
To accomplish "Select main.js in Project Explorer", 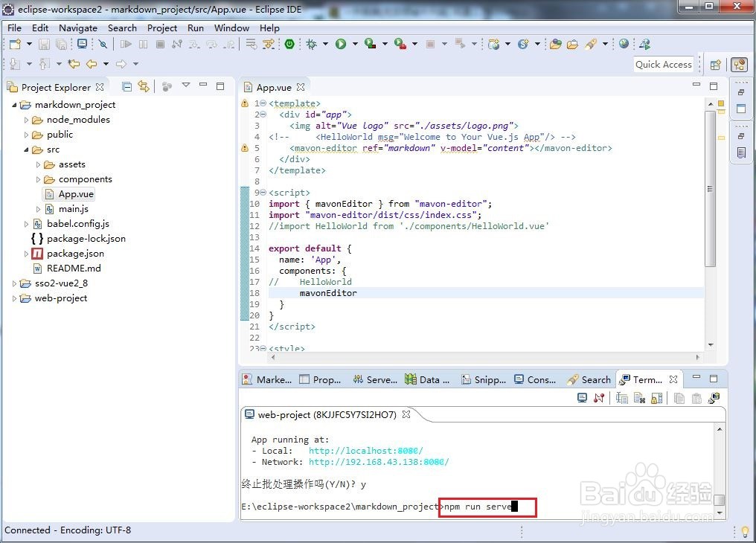I will click(x=73, y=208).
